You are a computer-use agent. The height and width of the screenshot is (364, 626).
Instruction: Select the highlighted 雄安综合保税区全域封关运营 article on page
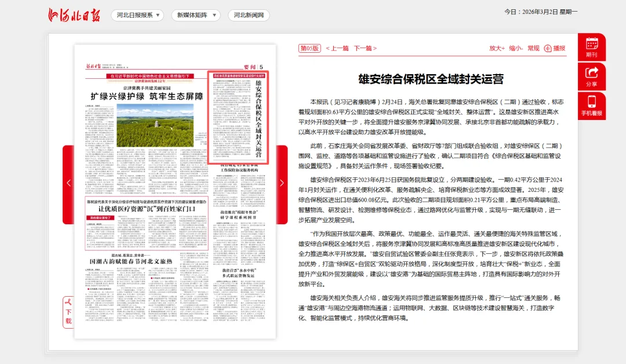click(x=238, y=117)
